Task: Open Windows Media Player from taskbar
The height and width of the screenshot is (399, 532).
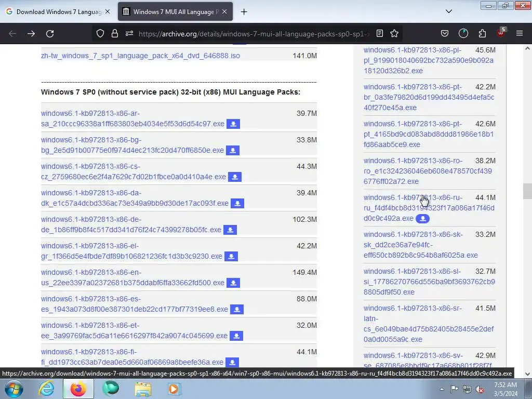Action: (x=175, y=389)
